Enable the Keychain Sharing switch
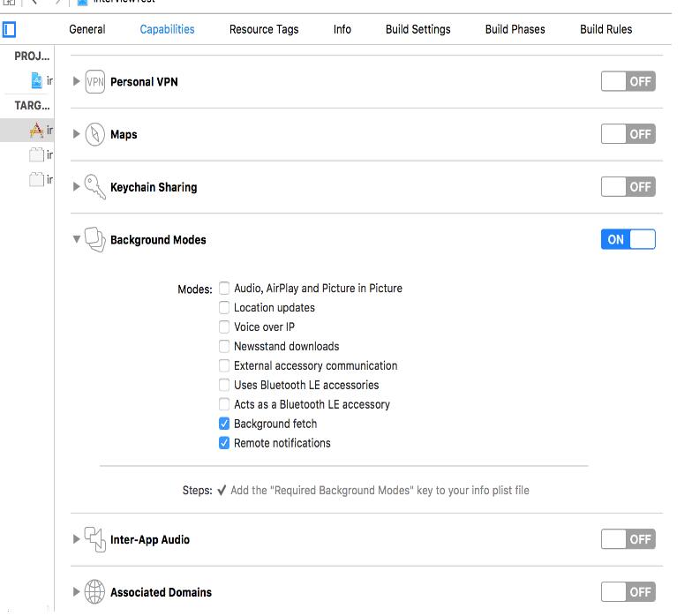This screenshot has width=692, height=616. [x=628, y=186]
